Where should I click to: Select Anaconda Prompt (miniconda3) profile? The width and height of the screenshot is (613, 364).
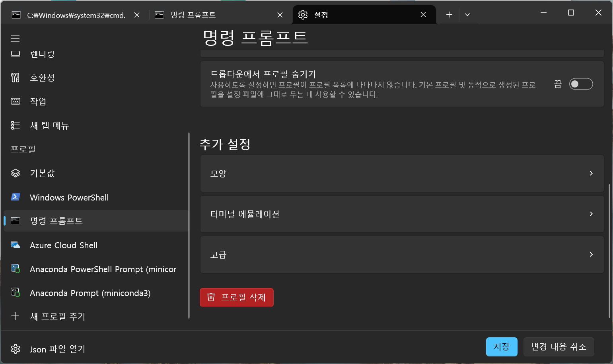[95, 293]
